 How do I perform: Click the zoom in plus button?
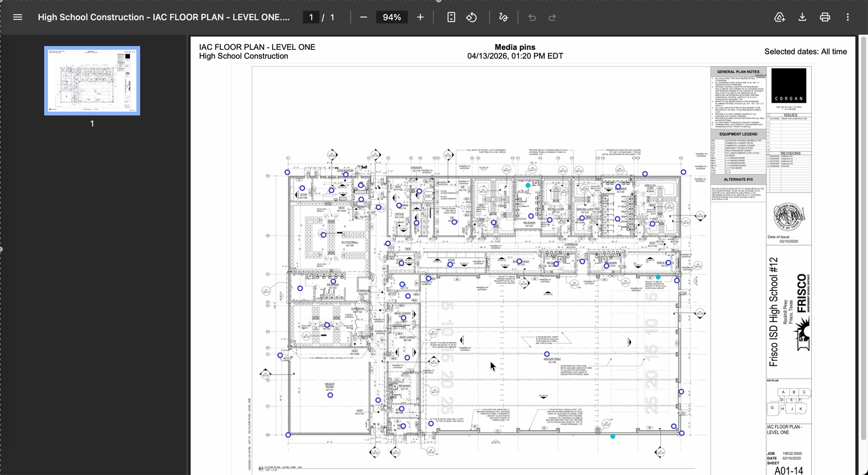pos(420,17)
